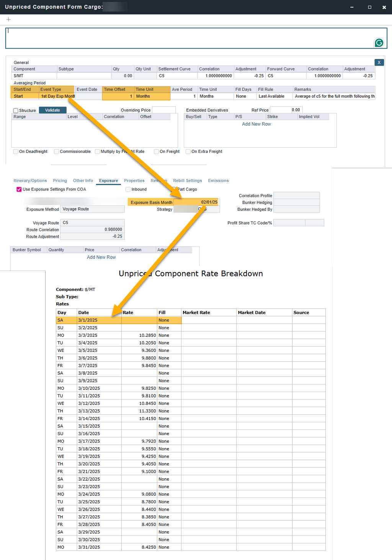Open the Emissions tab
This screenshot has width=392, height=560.
pos(218,181)
